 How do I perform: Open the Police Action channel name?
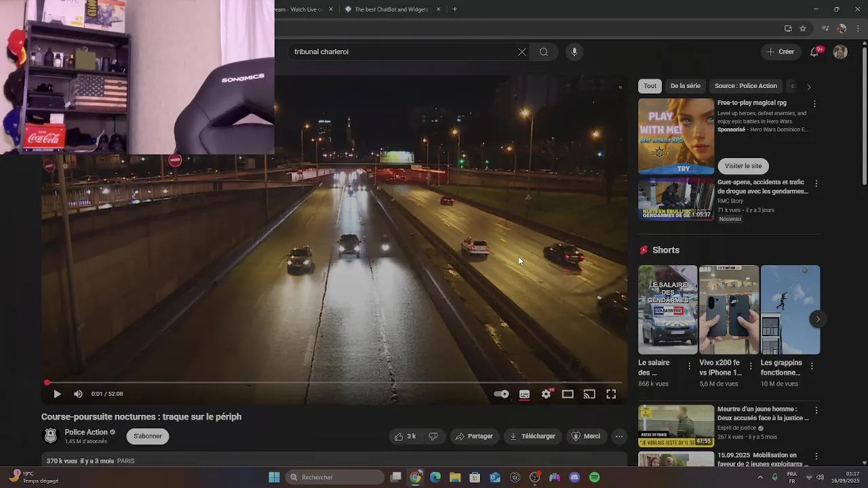click(x=86, y=432)
